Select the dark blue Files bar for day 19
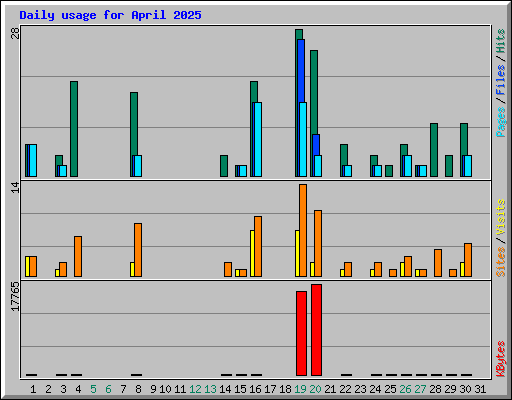The width and height of the screenshot is (512, 400). click(x=301, y=71)
